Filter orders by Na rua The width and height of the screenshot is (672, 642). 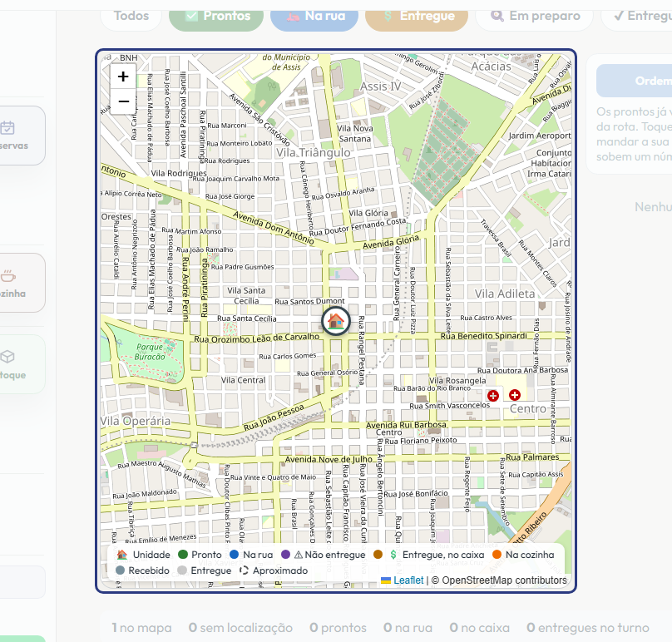pos(314,17)
